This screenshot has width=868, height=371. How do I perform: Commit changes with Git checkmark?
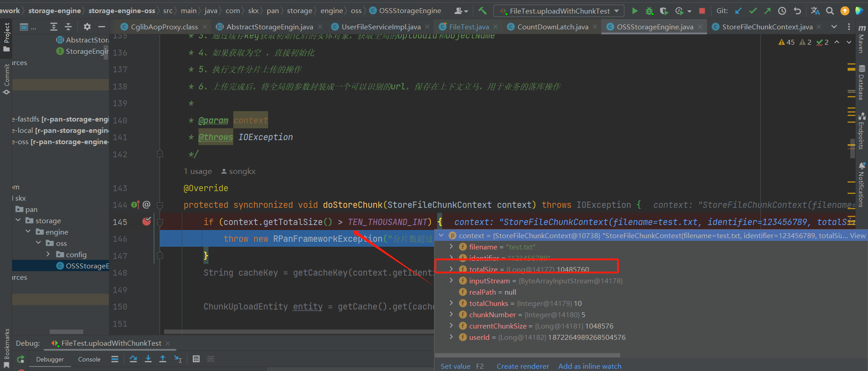753,11
